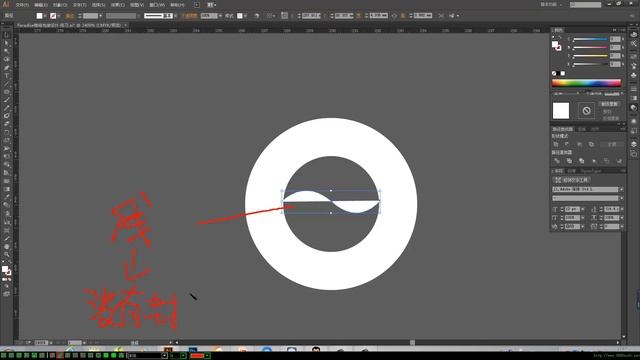Open Swatches panel from right dock
The height and width of the screenshot is (360, 640).
[633, 56]
